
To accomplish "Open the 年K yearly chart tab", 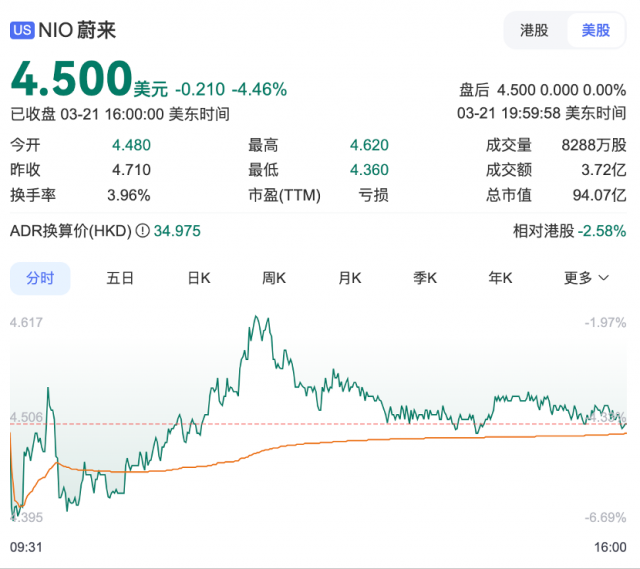I will tap(500, 278).
